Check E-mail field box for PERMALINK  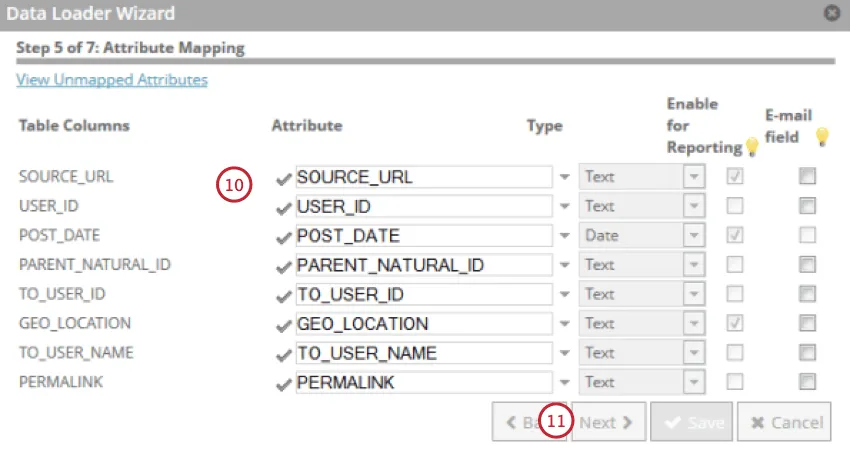point(807,381)
